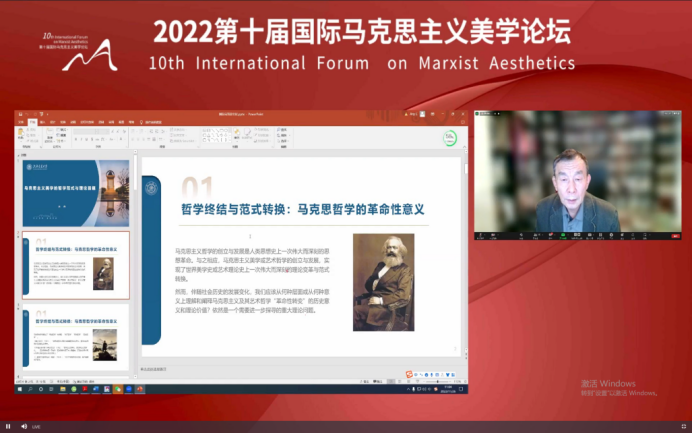Viewport: 692px width, 433px height.
Task: Pause the video playback
Action: pyautogui.click(x=8, y=425)
